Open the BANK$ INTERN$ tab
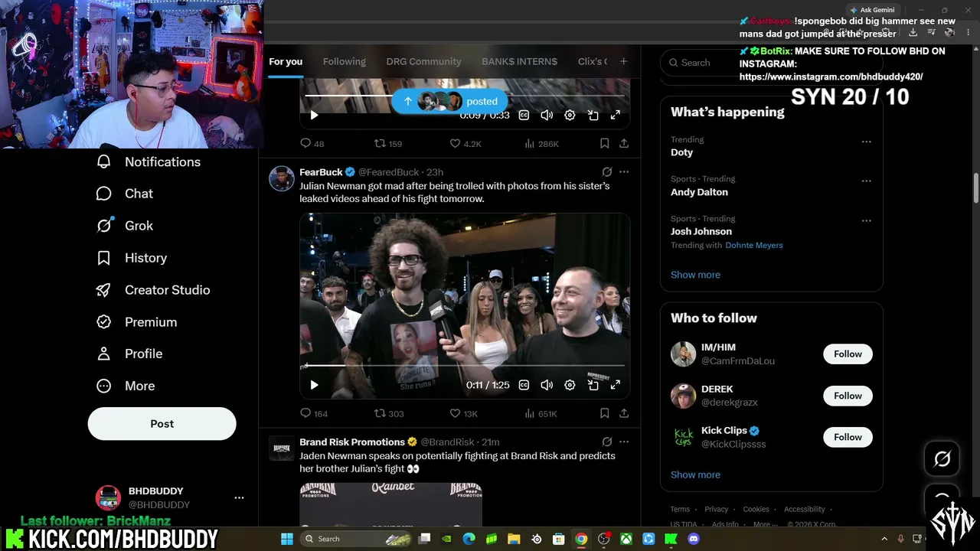980x551 pixels. point(519,61)
